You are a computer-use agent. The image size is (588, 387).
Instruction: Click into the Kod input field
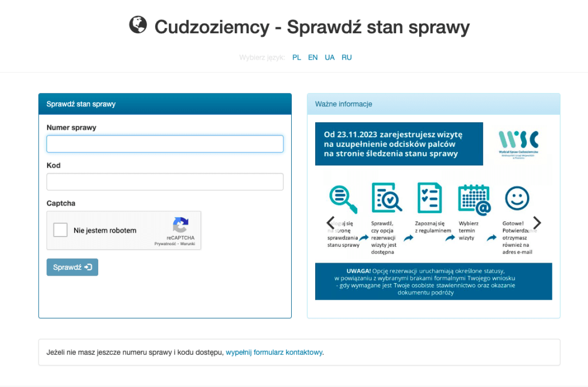(165, 182)
